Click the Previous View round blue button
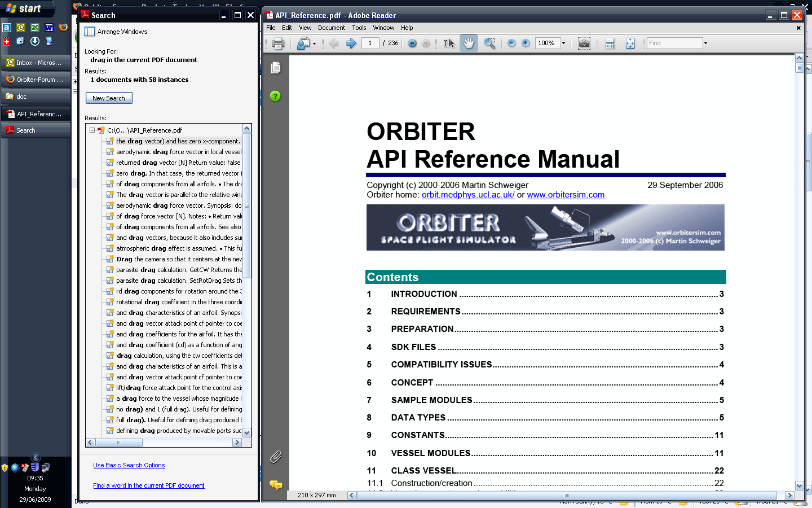The image size is (812, 508). 412,43
